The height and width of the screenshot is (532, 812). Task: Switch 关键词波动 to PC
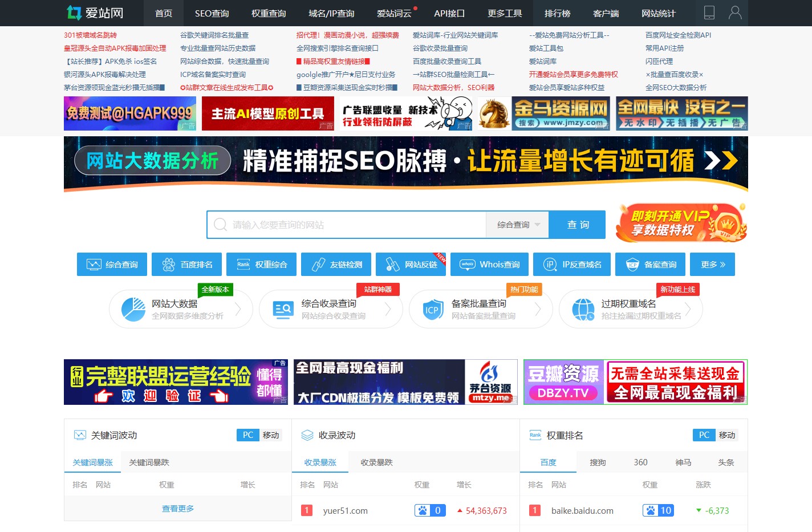[248, 435]
